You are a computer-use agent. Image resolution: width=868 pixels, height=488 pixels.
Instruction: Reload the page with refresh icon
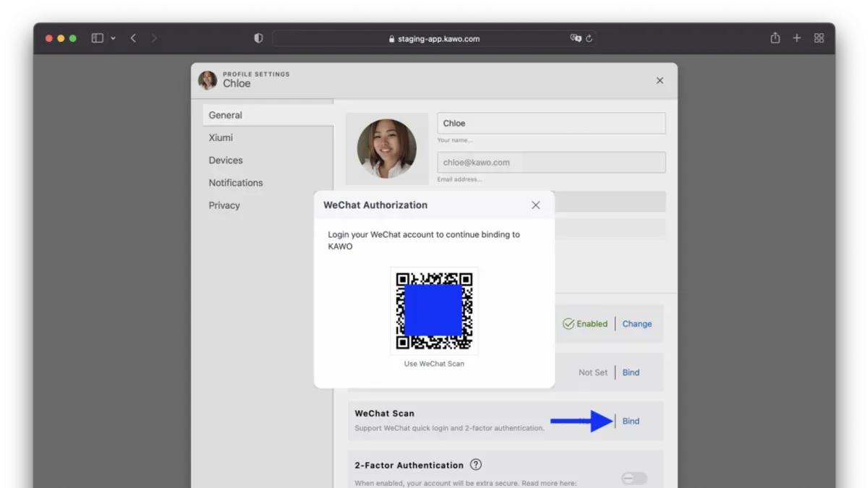[589, 39]
